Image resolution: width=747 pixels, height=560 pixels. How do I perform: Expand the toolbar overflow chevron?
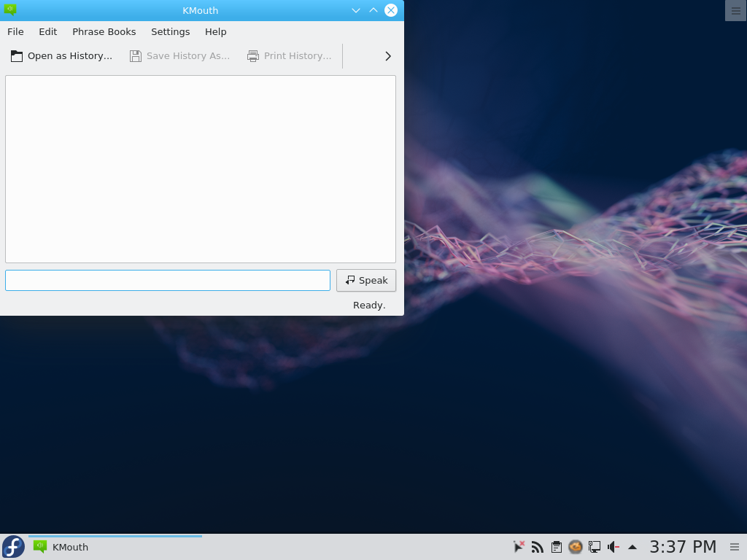388,56
